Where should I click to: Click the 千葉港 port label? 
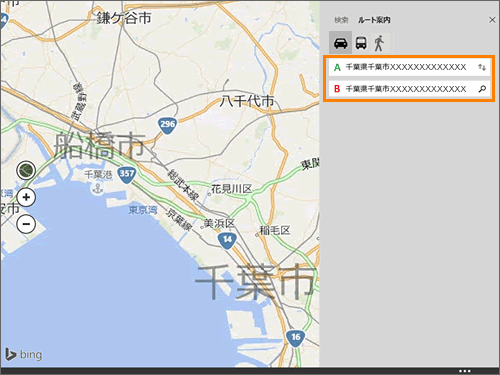pos(98,174)
